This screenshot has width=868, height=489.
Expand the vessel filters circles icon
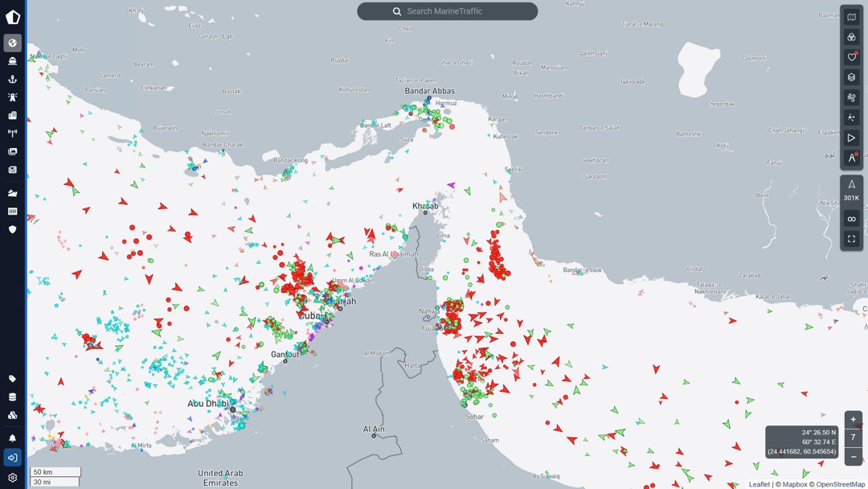click(851, 37)
